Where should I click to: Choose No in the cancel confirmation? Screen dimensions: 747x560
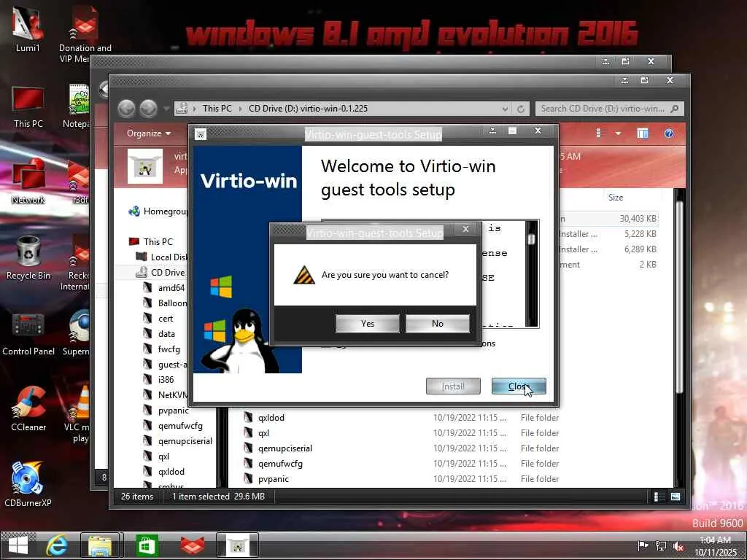tap(438, 323)
